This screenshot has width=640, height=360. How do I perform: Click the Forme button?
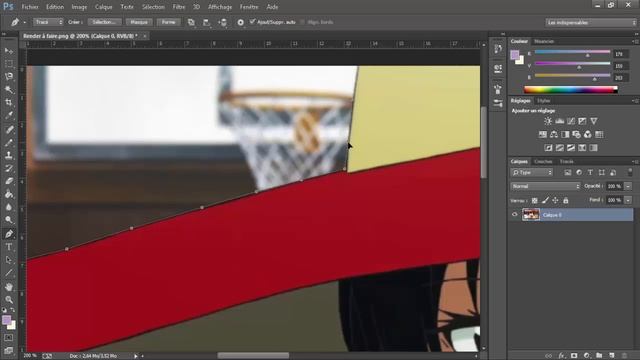[x=169, y=22]
